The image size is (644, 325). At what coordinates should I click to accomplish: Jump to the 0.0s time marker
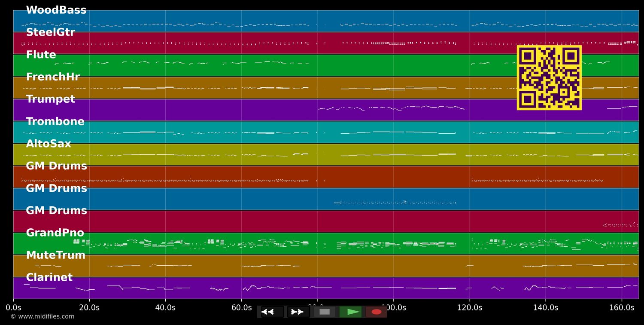(13, 308)
